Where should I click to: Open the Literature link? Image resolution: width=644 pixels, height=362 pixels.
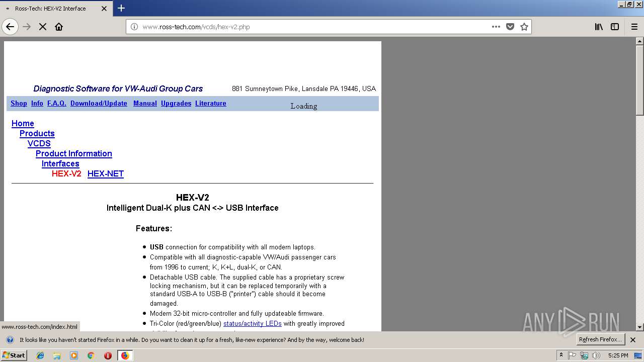pos(210,103)
